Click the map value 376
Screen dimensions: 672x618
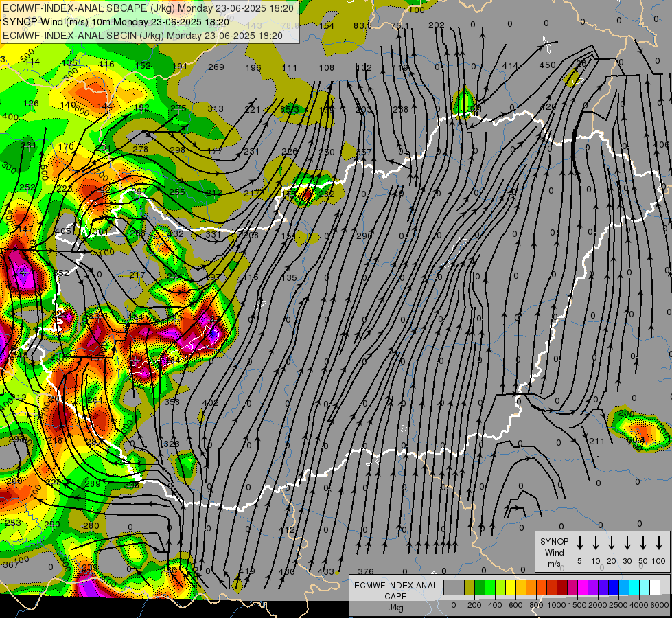click(366, 571)
